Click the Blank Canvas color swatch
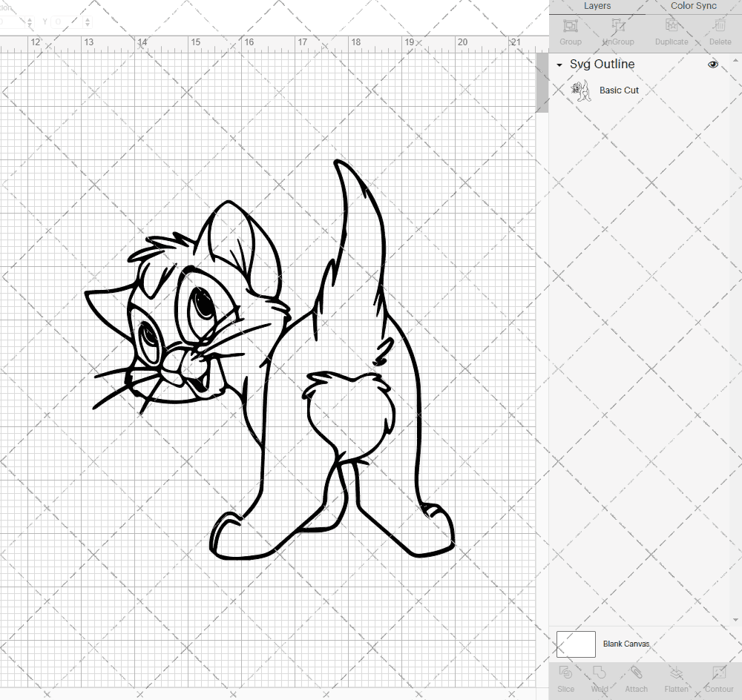Viewport: 742px width, 700px height. [x=576, y=644]
